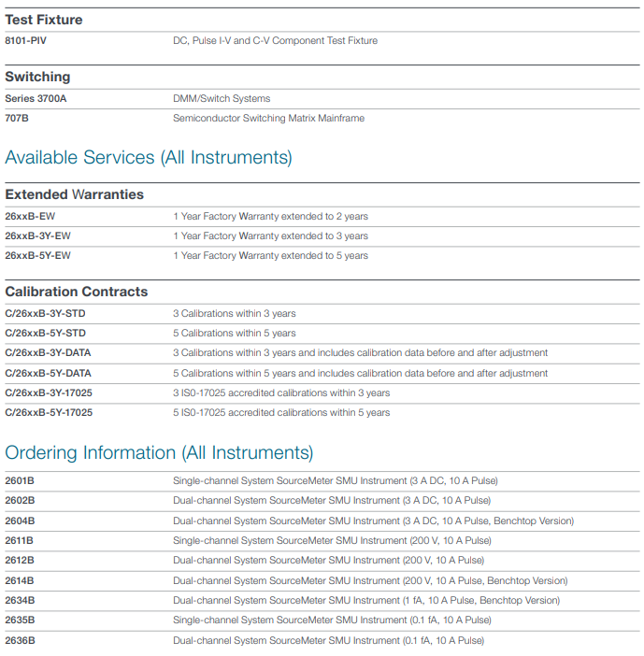Click 'DC, Pulse I-V and C-V Component Test Fixture'
The width and height of the screenshot is (644, 656).
(276, 40)
